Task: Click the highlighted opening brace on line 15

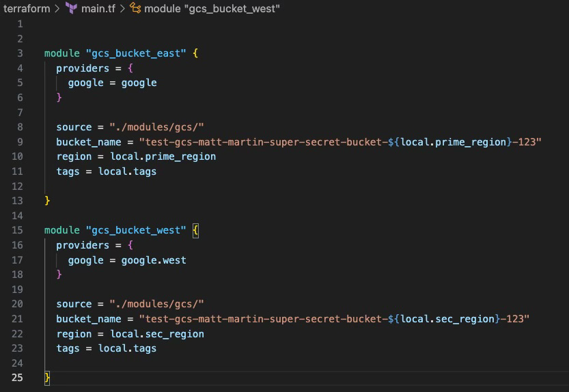Action: 195,230
